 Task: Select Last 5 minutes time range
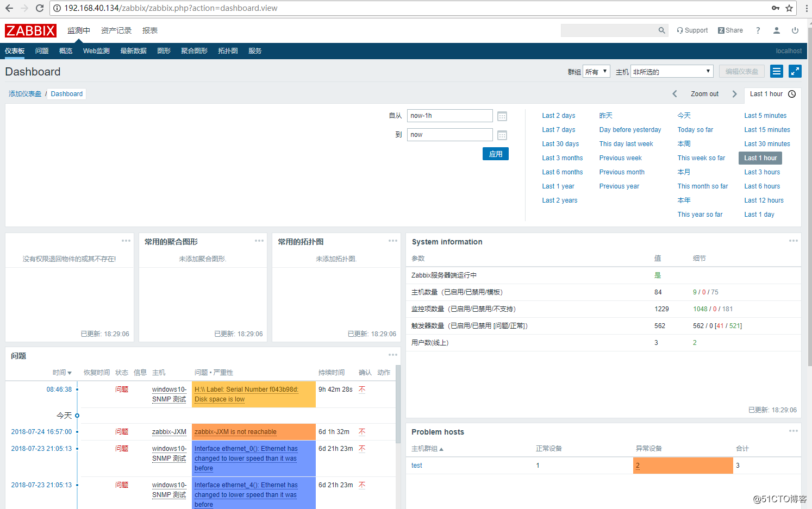coord(765,116)
